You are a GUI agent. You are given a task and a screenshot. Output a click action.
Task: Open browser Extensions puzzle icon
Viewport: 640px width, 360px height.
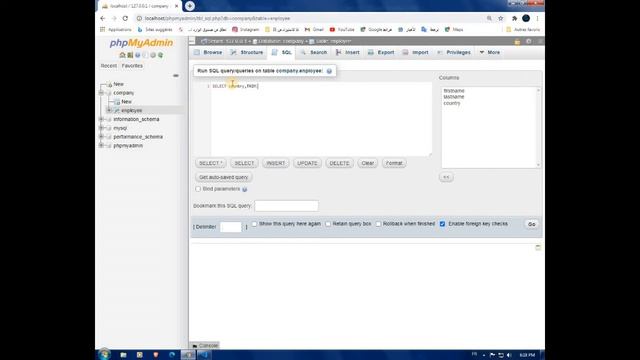point(514,18)
